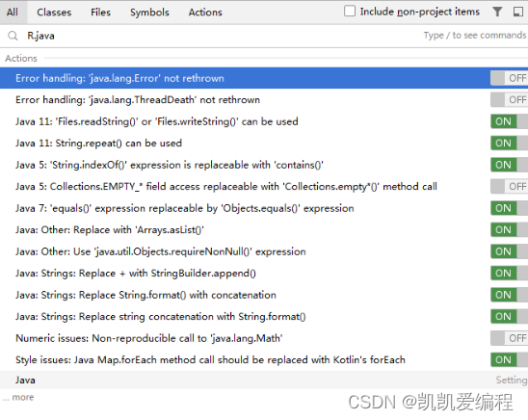
Task: Disable Replace with 'Arrays.asList()' inspection
Action: [x=509, y=230]
